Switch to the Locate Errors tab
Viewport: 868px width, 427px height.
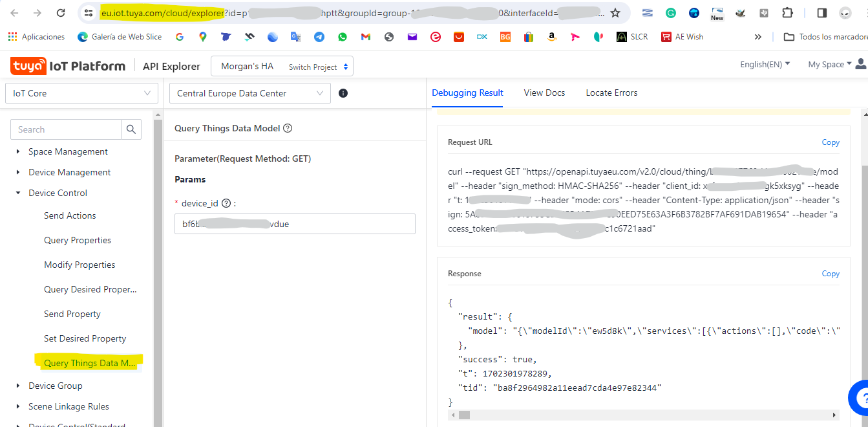point(611,93)
